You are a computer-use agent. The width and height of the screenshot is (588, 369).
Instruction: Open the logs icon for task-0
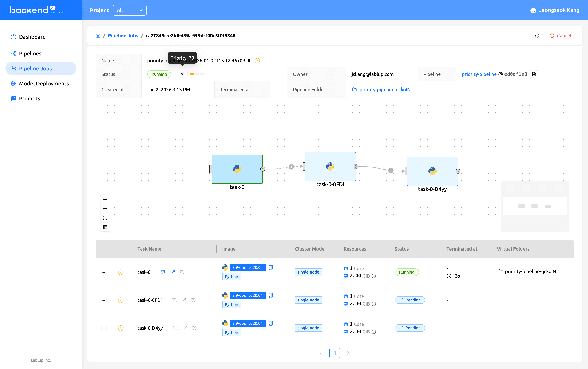pos(163,272)
